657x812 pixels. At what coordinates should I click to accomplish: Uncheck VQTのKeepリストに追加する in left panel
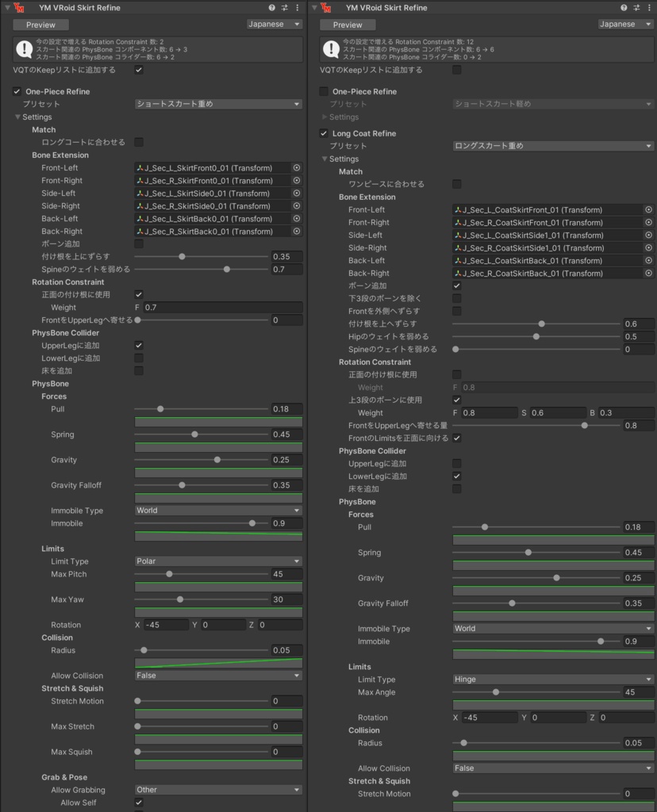click(x=139, y=70)
